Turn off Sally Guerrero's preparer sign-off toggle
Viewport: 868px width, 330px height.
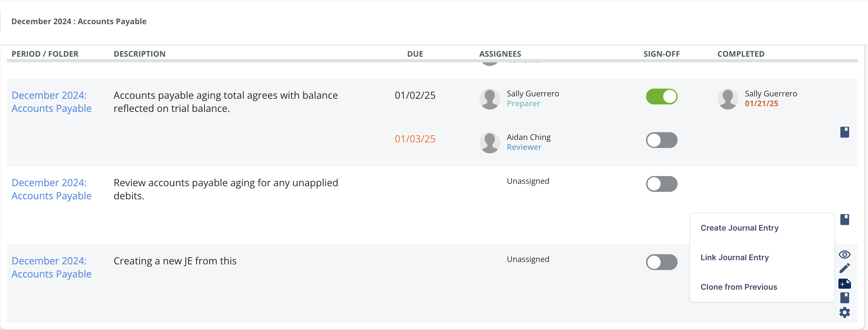click(x=662, y=96)
